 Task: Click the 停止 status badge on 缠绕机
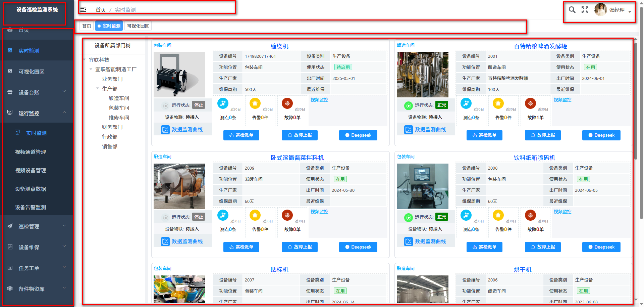pos(199,105)
